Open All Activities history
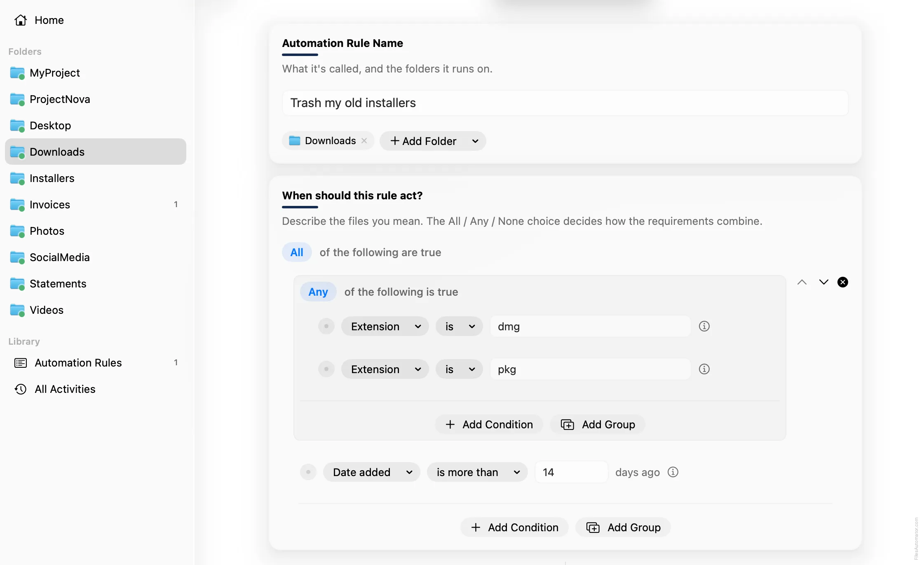924x565 pixels. coord(96,389)
